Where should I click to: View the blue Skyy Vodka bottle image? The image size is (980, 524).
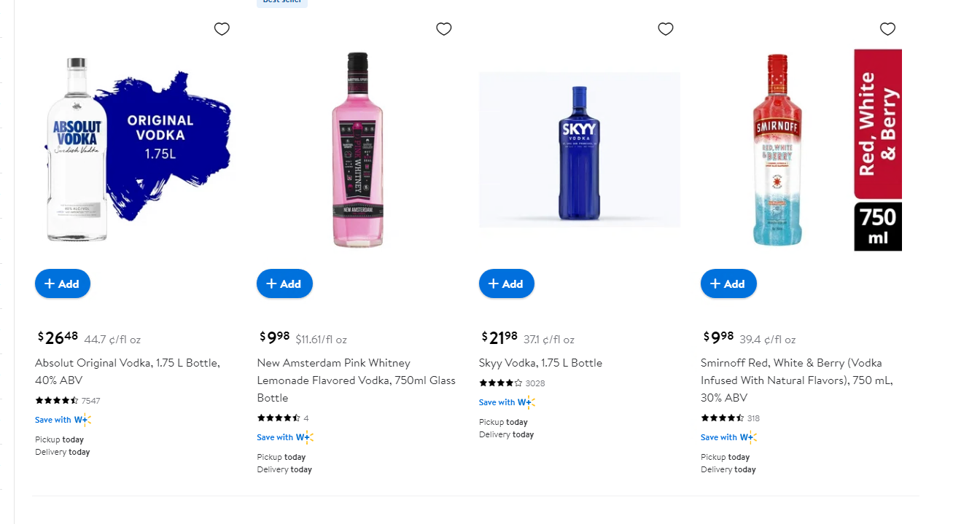pos(579,149)
